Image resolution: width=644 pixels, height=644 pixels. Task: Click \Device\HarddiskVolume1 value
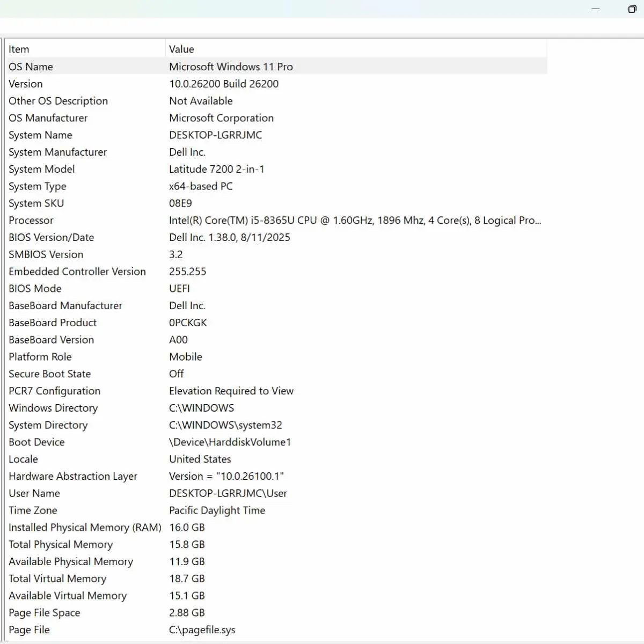pos(230,442)
